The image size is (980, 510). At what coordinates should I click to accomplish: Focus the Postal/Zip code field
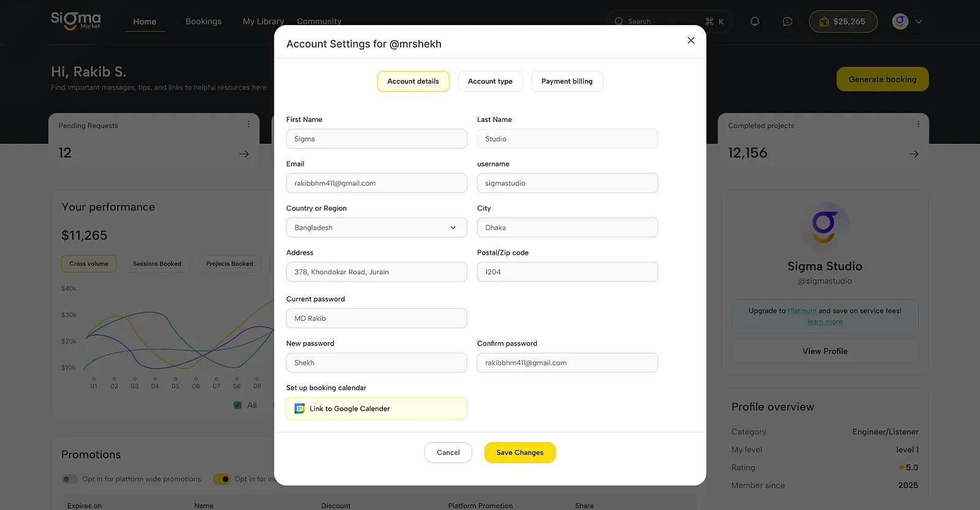568,272
